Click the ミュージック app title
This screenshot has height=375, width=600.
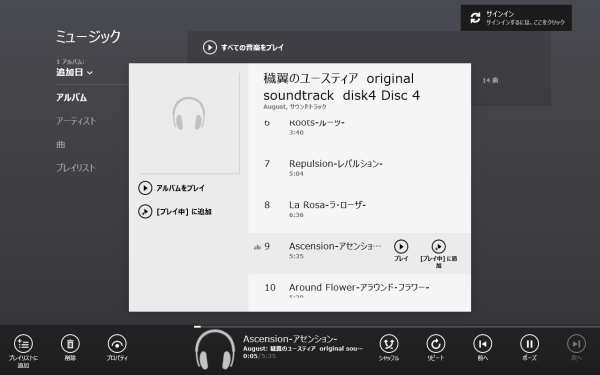tap(88, 36)
